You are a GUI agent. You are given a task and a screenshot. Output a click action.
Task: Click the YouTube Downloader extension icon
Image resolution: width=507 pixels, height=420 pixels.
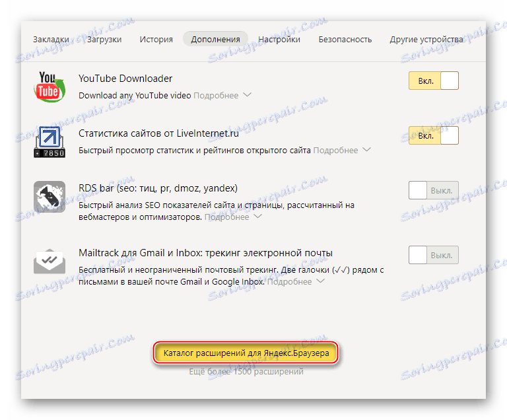pos(50,87)
